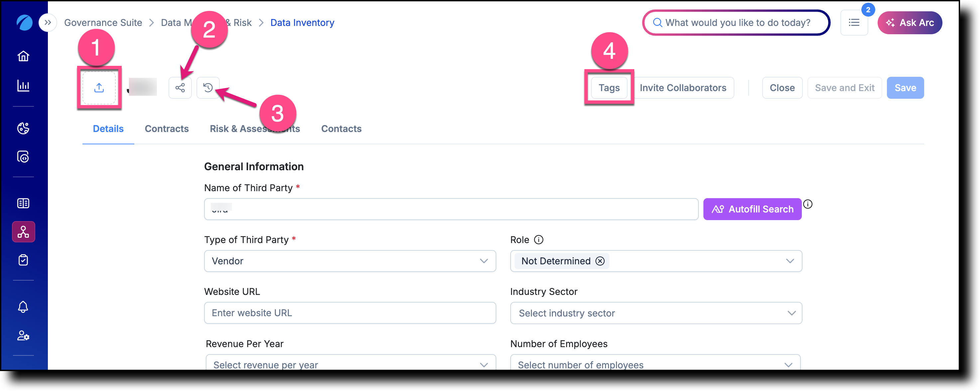Image resolution: width=980 pixels, height=391 pixels.
Task: Open the sidebar notifications bell
Action: [x=23, y=307]
